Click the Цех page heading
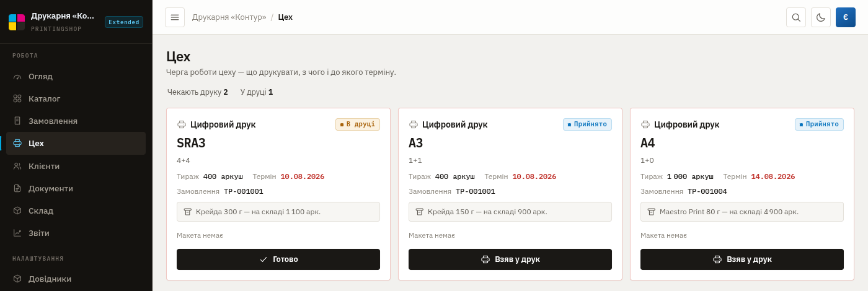 tap(179, 56)
